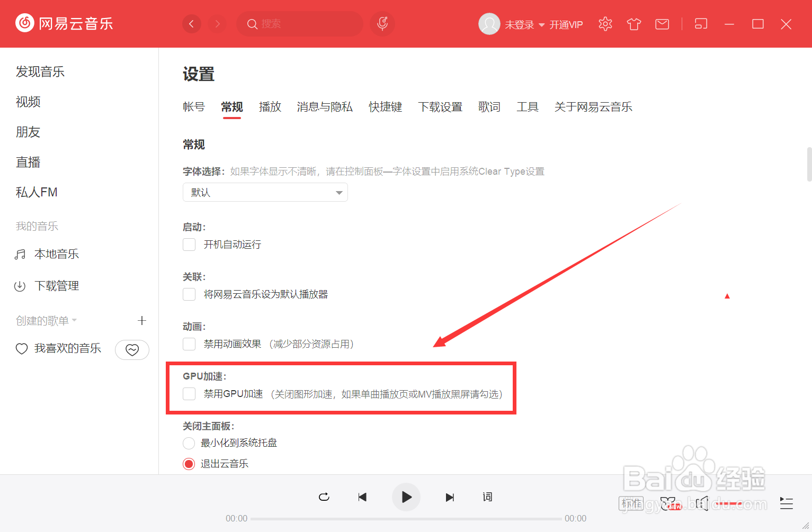Open the 默认 font selection dropdown
Screen dimensions: 812x532
pos(265,192)
